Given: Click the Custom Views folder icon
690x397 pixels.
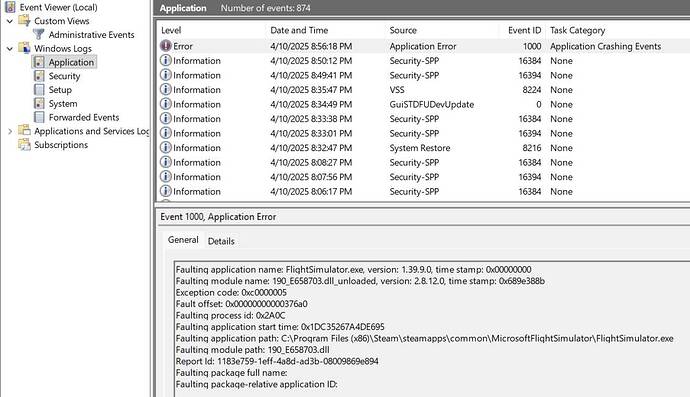Looking at the screenshot, I should pos(24,21).
